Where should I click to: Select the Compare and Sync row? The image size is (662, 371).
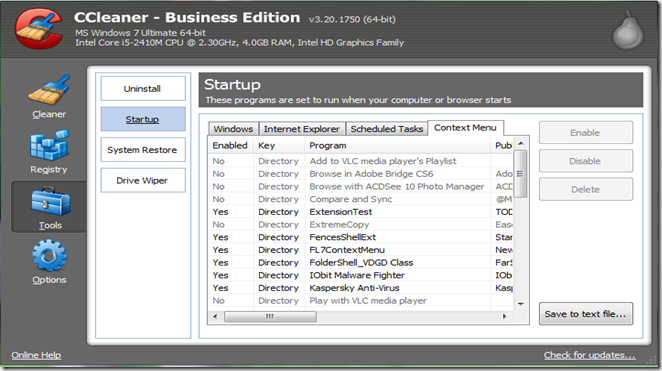pyautogui.click(x=361, y=199)
